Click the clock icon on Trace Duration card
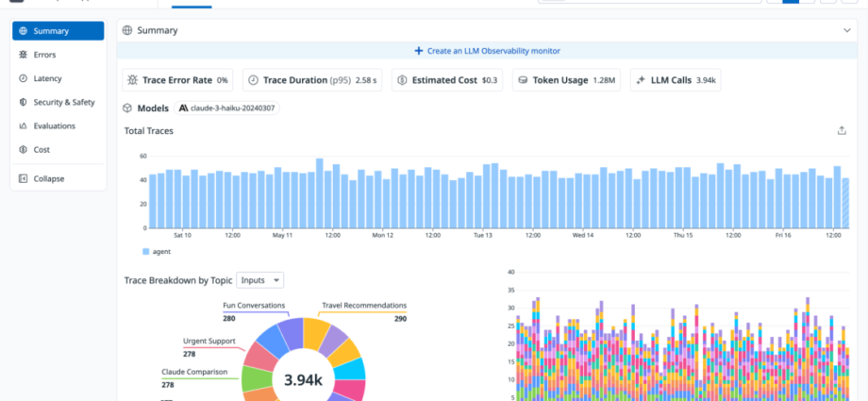The height and width of the screenshot is (401, 868). [x=253, y=80]
